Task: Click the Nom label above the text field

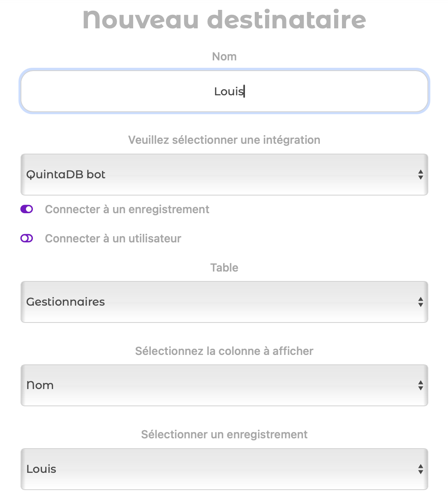Action: (x=224, y=57)
